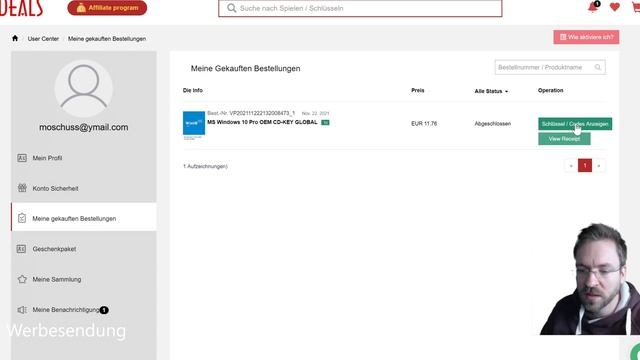Click the Mein Profil icon

click(x=22, y=158)
